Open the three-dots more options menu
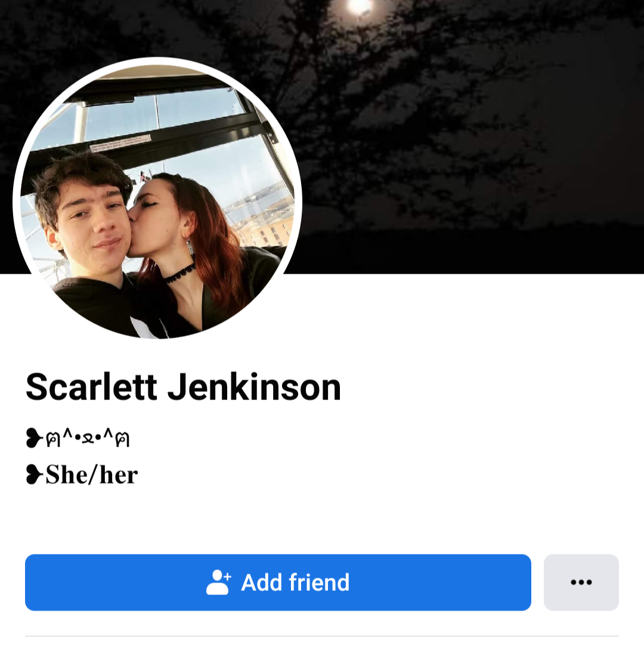The height and width of the screenshot is (660, 644). (581, 582)
